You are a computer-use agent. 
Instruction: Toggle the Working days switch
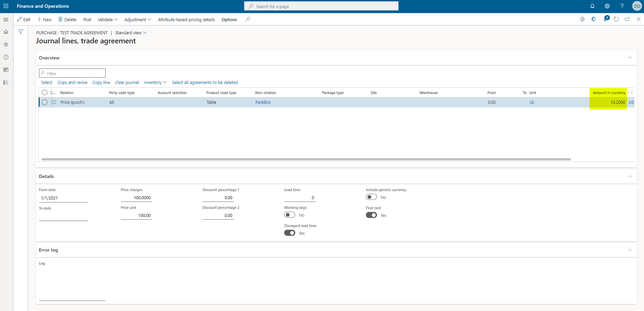290,215
